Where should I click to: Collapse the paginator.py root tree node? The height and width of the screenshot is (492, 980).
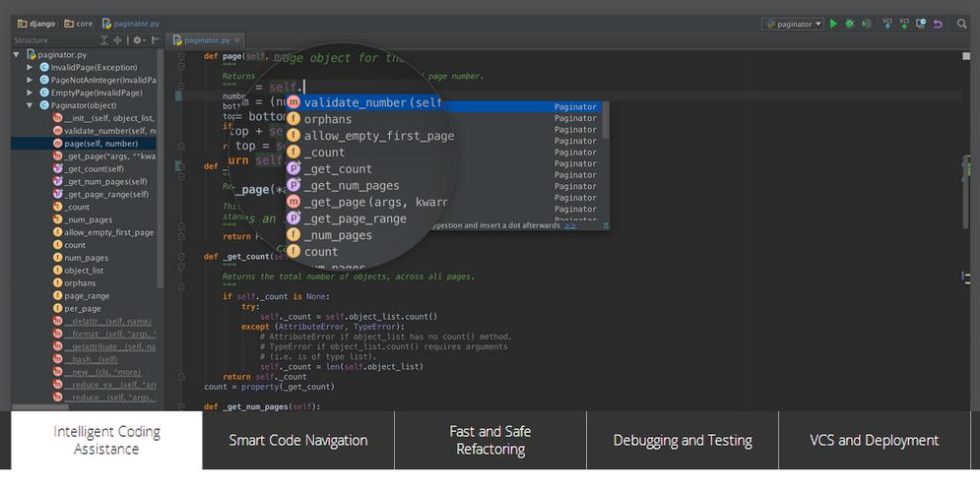(x=16, y=55)
